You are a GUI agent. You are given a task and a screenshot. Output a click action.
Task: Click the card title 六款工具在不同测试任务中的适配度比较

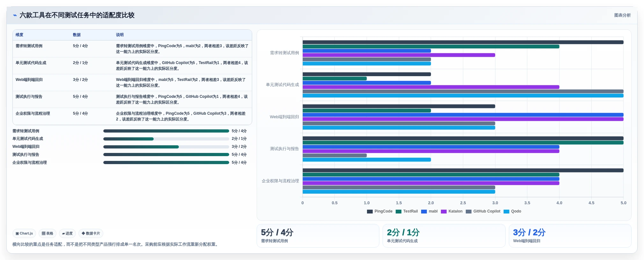click(77, 15)
